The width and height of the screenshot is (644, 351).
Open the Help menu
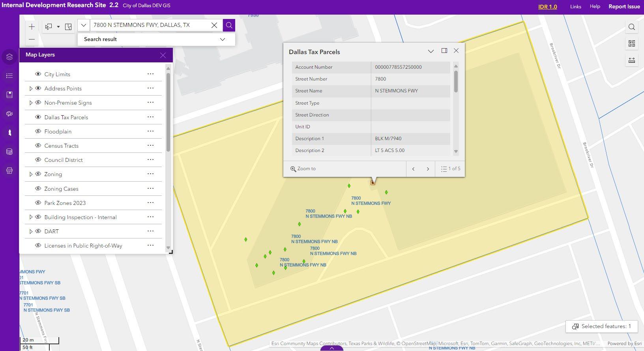pyautogui.click(x=595, y=6)
